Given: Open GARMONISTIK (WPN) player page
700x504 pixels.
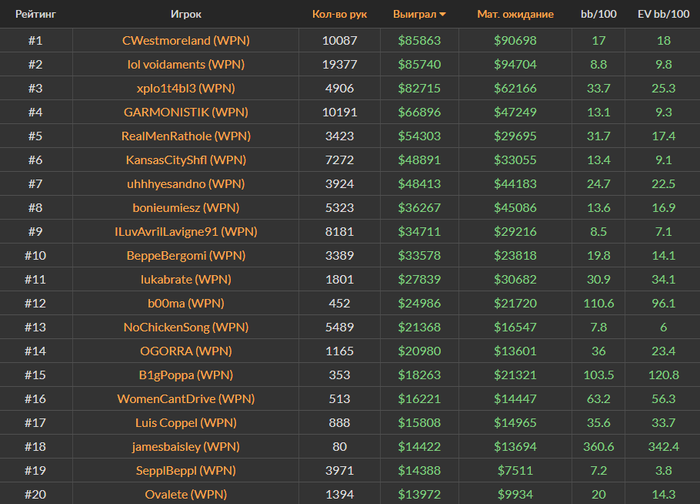Looking at the screenshot, I should 186,112.
